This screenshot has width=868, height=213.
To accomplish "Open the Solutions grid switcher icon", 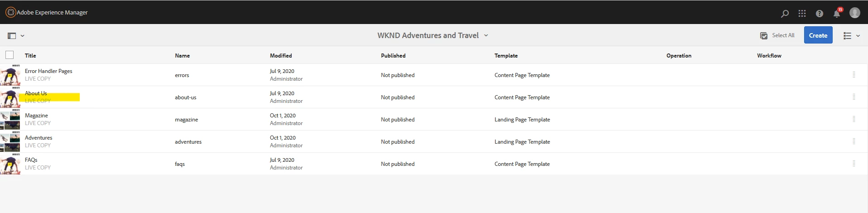I will click(802, 14).
